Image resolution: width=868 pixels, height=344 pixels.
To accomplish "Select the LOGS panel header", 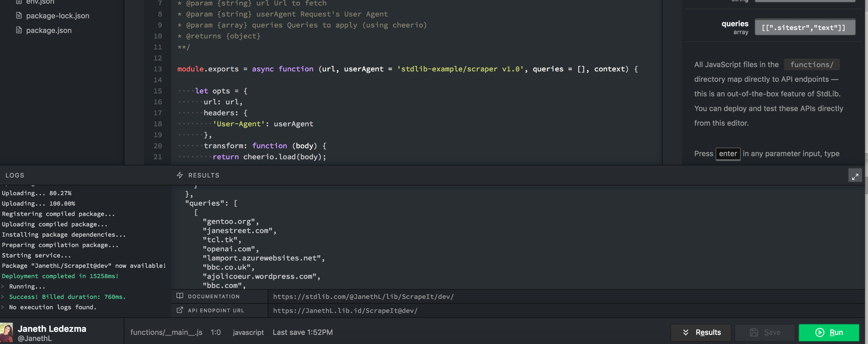I will click(x=15, y=175).
